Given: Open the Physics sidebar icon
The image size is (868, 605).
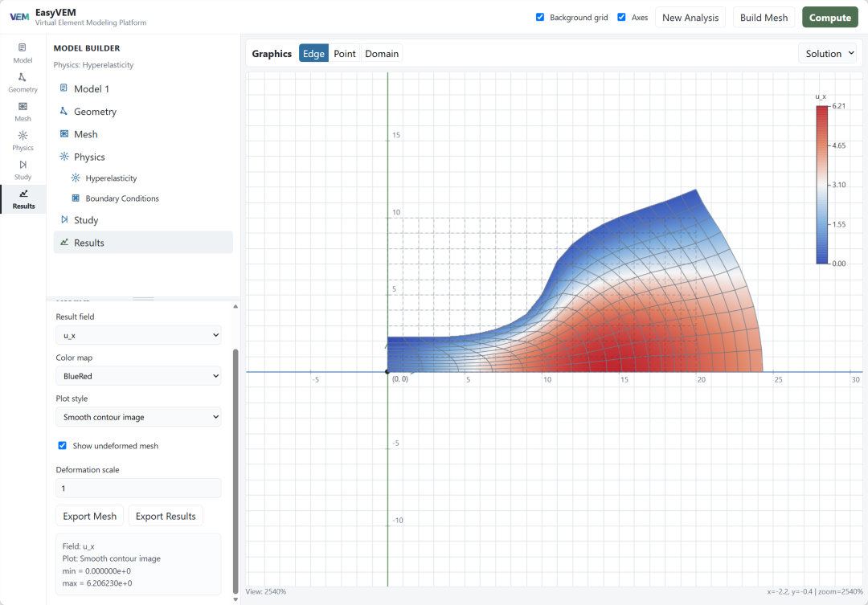Looking at the screenshot, I should (x=23, y=141).
